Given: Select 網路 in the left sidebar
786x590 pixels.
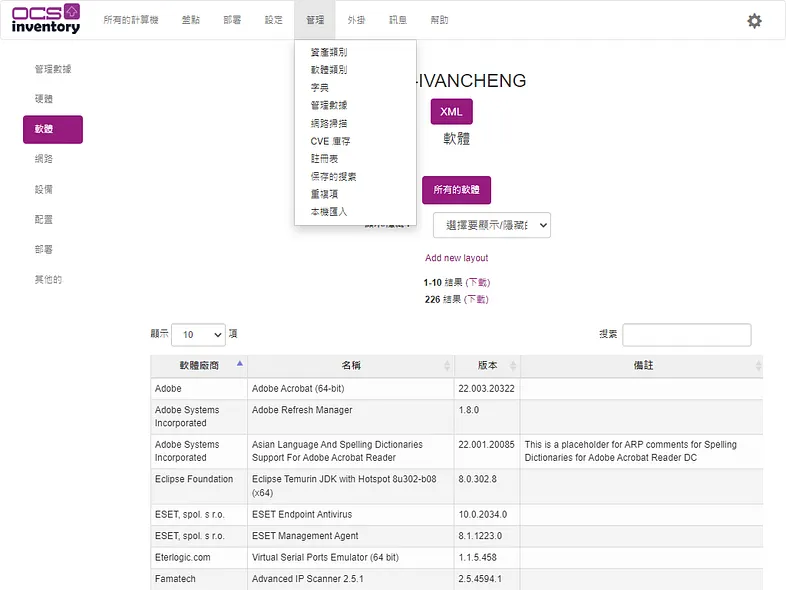Looking at the screenshot, I should click(44, 159).
